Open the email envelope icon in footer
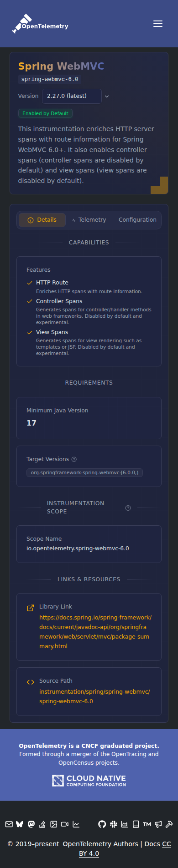178x868 pixels. click(x=9, y=824)
